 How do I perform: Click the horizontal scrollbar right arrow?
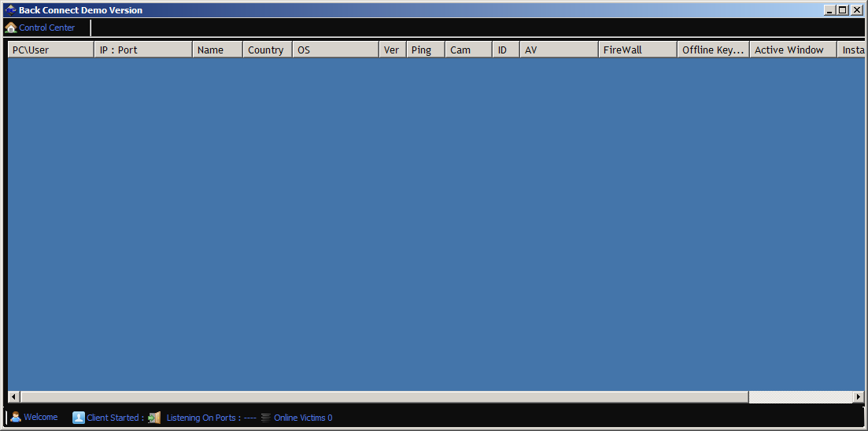pos(858,397)
